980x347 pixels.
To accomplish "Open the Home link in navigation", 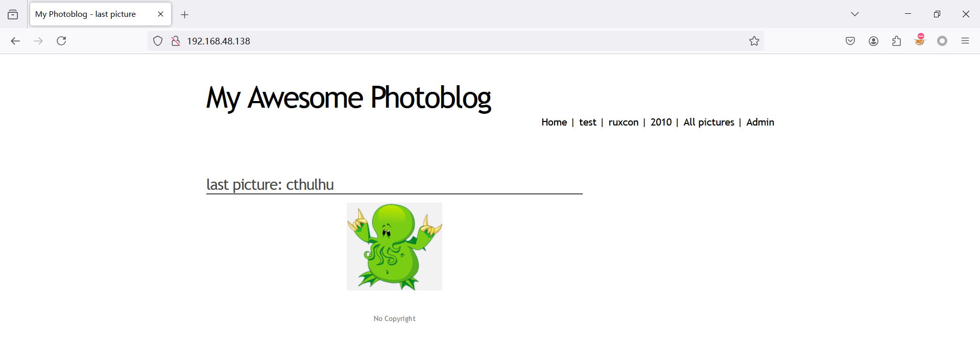I will click(x=554, y=122).
